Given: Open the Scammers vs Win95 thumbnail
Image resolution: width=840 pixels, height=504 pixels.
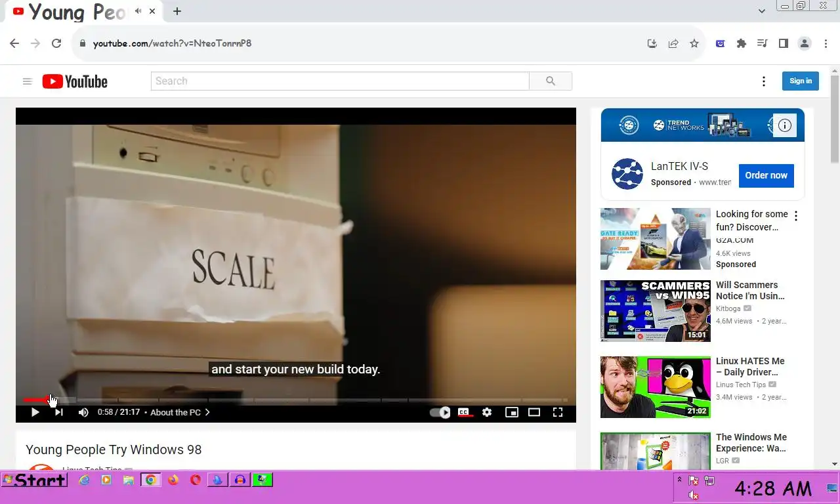Looking at the screenshot, I should [655, 311].
